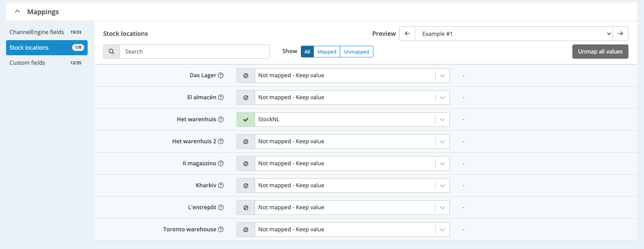This screenshot has width=644, height=249.
Task: Click not-mapped status icon for L'entrepôt
Action: coord(246,208)
